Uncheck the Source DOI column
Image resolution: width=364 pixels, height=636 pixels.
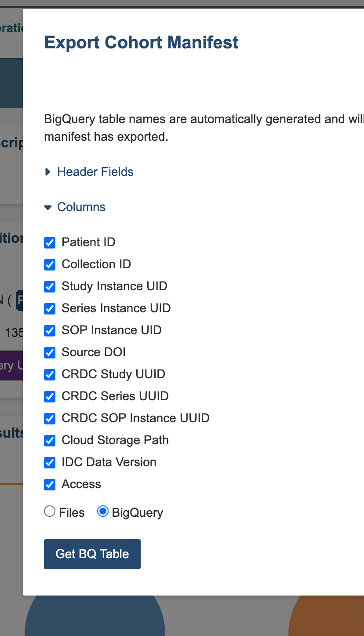click(x=50, y=352)
